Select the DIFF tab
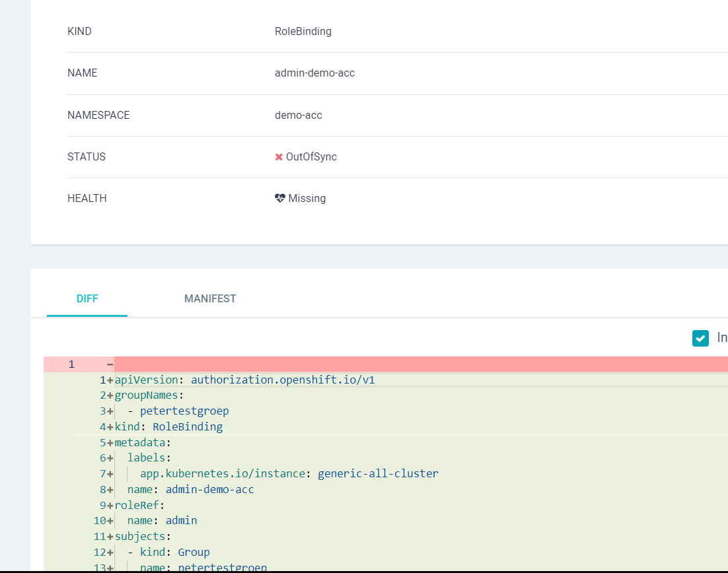Image resolution: width=728 pixels, height=573 pixels. click(87, 298)
